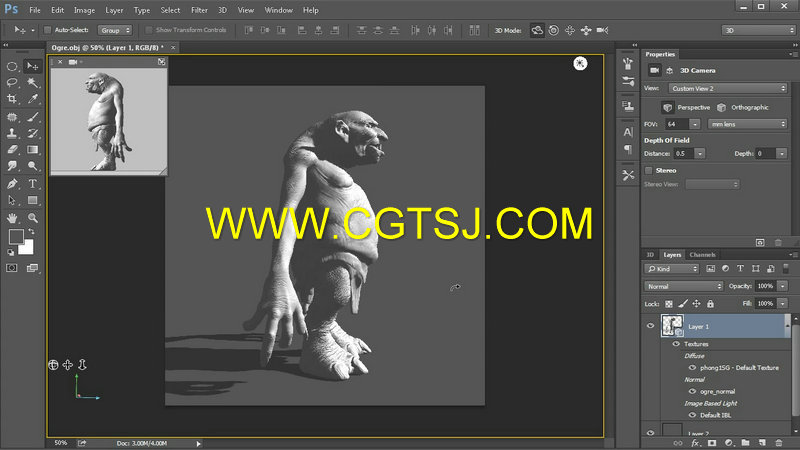Image resolution: width=800 pixels, height=450 pixels.
Task: Select the Path Selection tool
Action: coord(12,200)
